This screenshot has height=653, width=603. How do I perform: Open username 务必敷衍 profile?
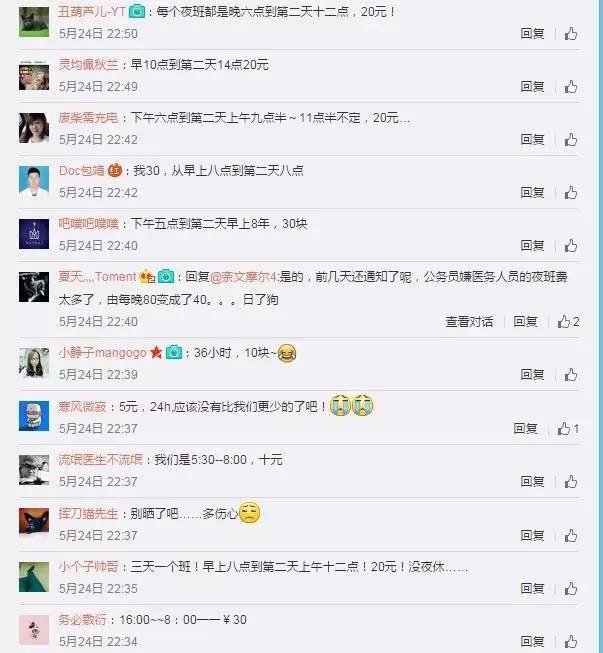(x=82, y=620)
